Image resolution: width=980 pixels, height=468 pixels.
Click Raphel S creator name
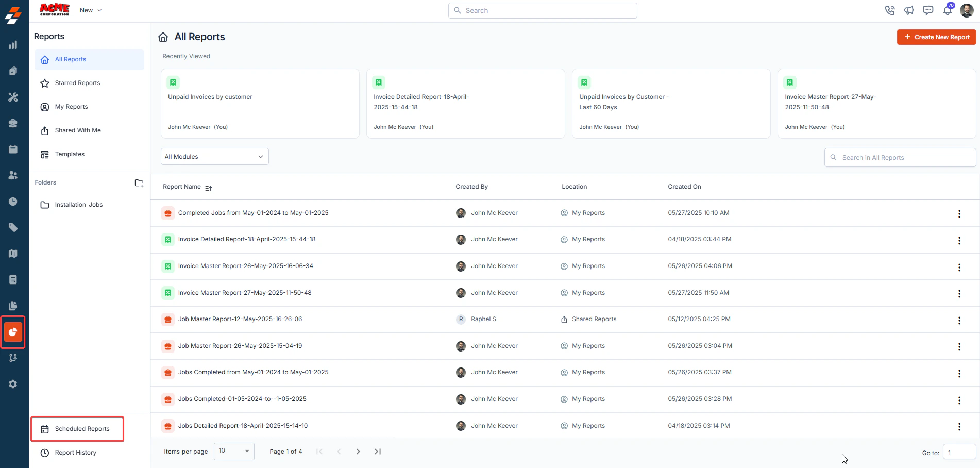click(x=483, y=319)
